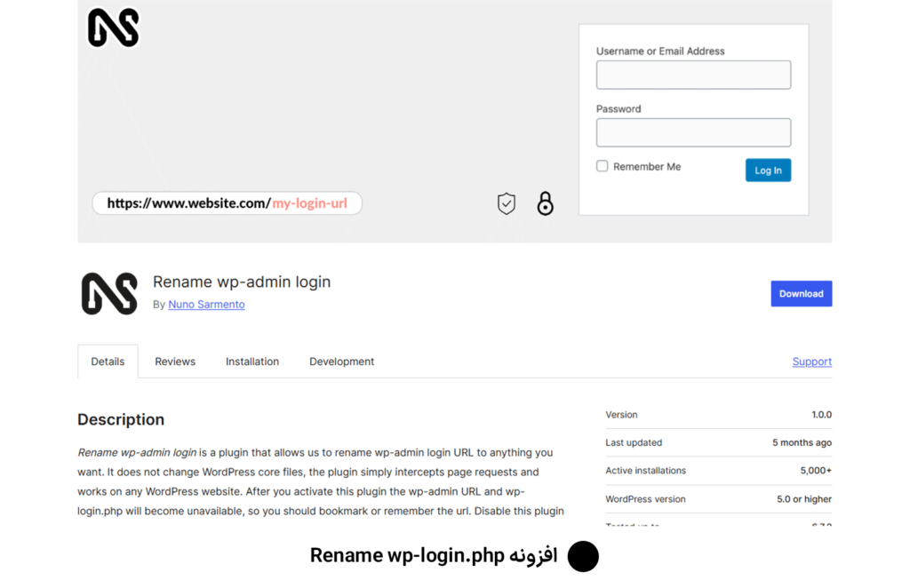Switch to the Reviews tab
Image resolution: width=910 pixels, height=588 pixels.
coord(175,362)
